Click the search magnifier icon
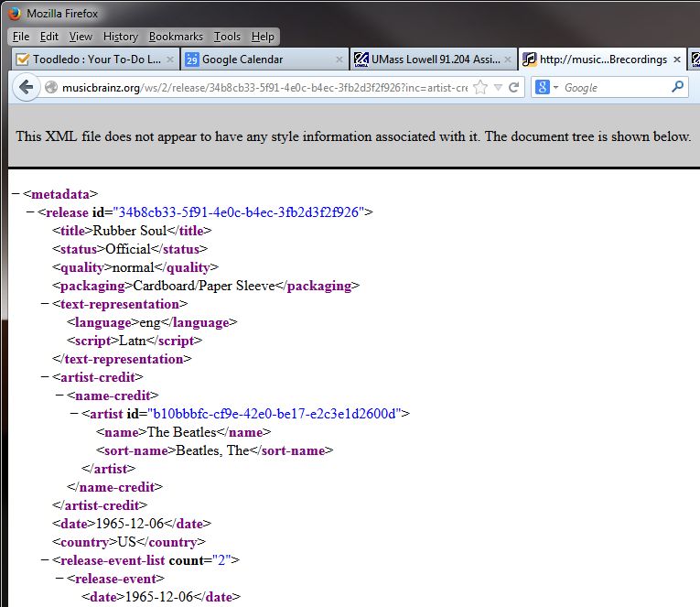 click(x=678, y=87)
